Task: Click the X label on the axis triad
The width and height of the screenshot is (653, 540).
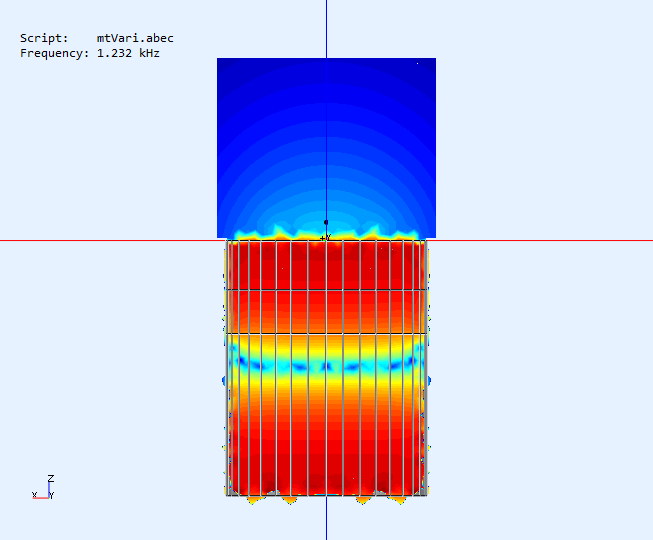Action: pyautogui.click(x=34, y=495)
